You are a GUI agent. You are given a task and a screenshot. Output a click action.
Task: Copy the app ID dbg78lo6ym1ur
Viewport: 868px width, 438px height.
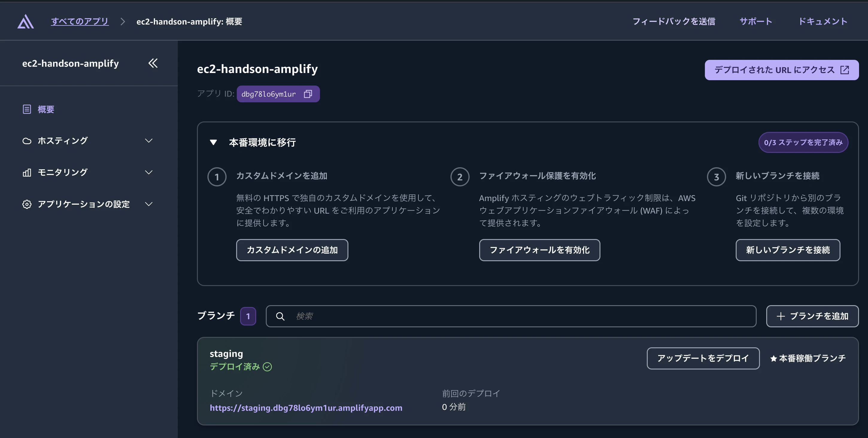pos(308,94)
